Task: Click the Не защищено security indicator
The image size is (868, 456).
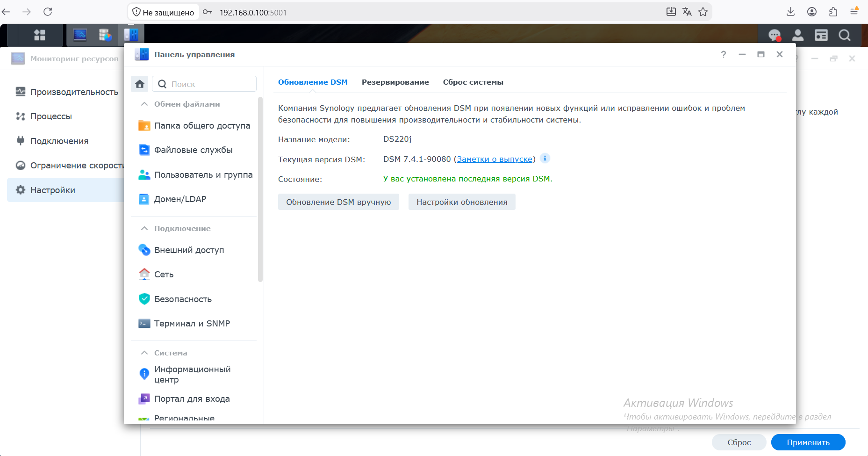Action: [x=163, y=12]
